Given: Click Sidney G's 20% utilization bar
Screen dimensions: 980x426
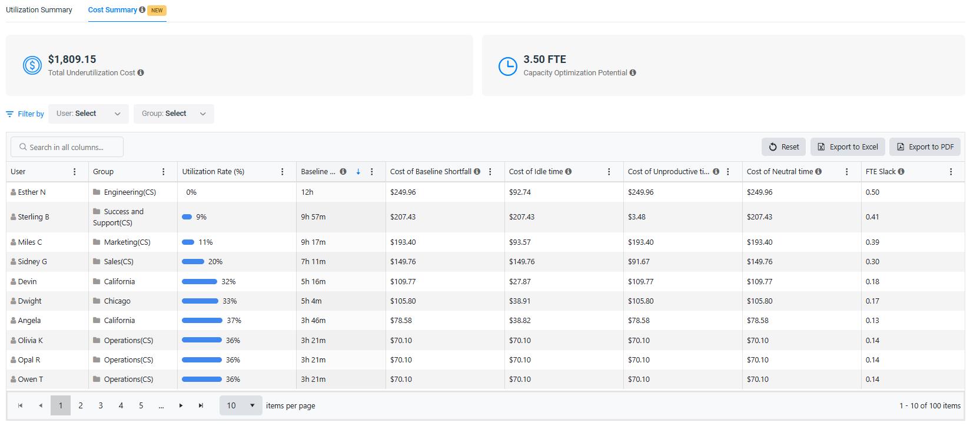Looking at the screenshot, I should click(193, 262).
